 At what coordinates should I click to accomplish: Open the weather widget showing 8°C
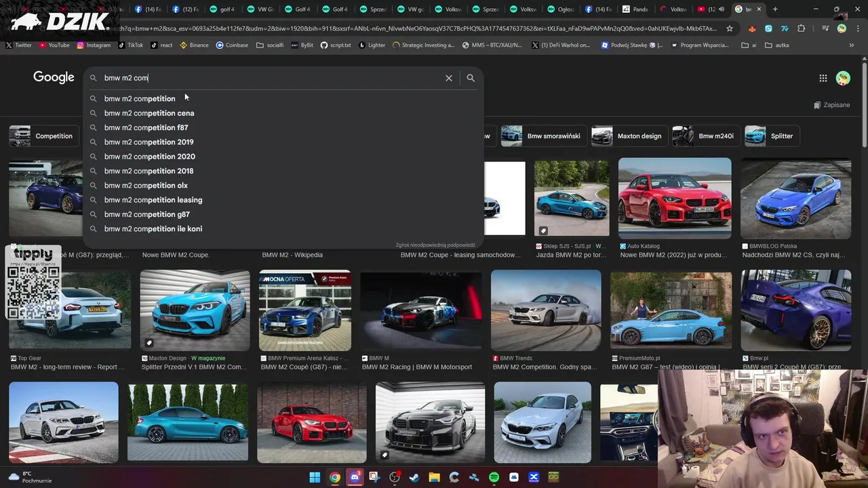(30, 477)
